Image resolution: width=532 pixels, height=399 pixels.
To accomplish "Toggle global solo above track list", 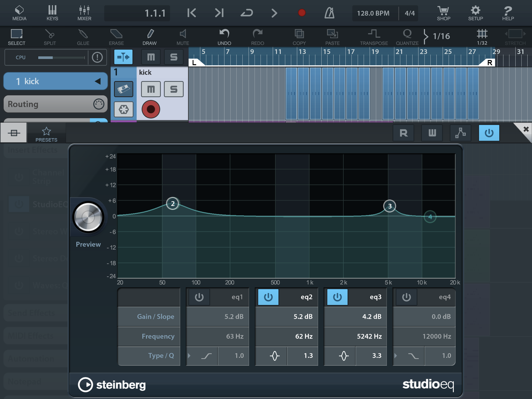I will (174, 57).
